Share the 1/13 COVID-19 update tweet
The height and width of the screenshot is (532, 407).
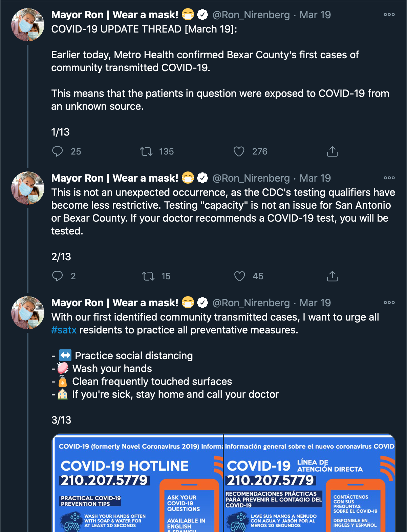coord(332,151)
